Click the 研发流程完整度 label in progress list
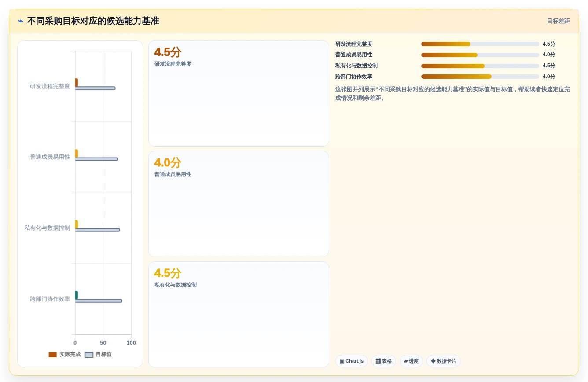This screenshot has height=382, width=588. (354, 44)
